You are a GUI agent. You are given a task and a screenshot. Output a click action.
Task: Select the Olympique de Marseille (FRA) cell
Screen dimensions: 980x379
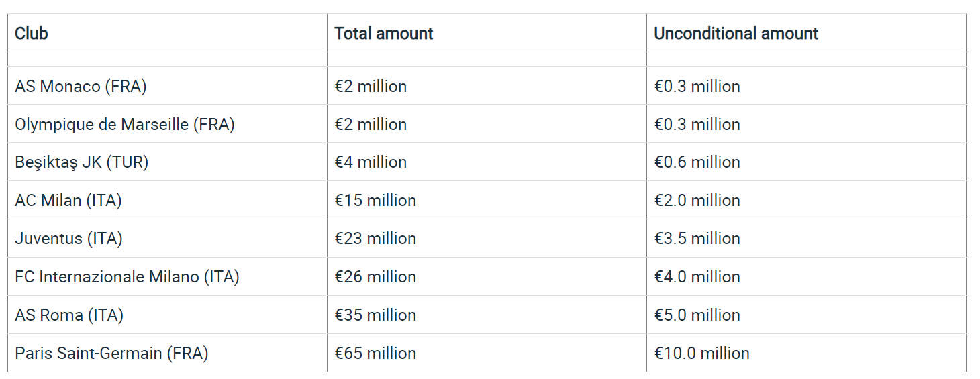tap(167, 124)
